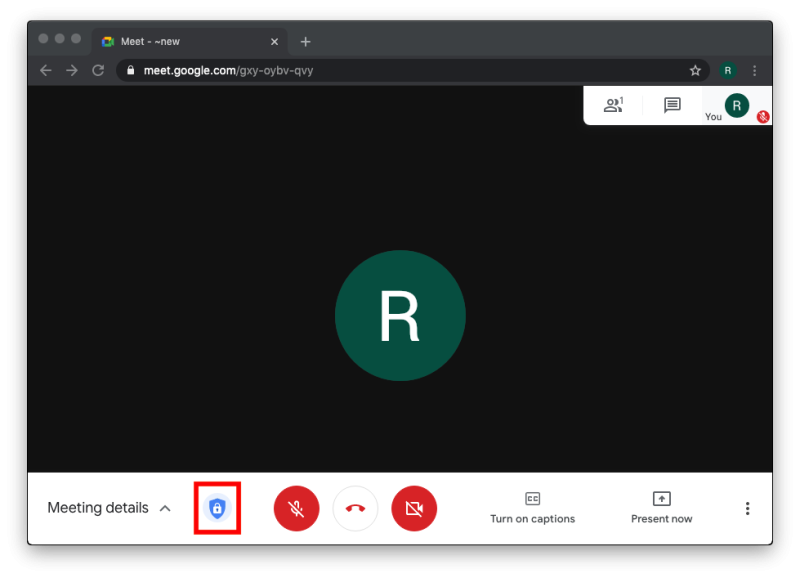Image resolution: width=800 pixels, height=578 pixels.
Task: Toggle your mic mute state
Action: pos(296,508)
